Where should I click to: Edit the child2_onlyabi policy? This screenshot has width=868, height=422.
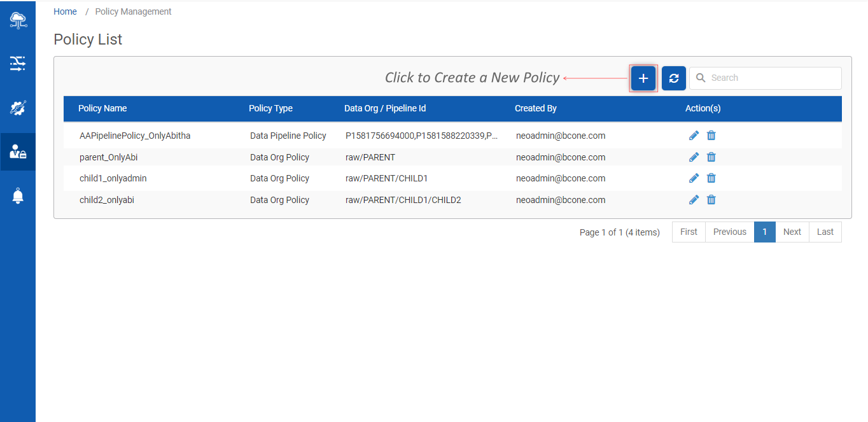[694, 200]
